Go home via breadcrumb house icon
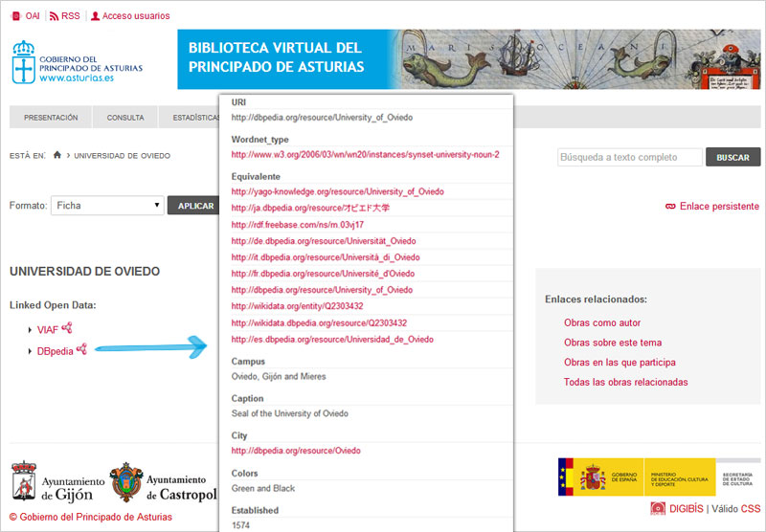 click(x=57, y=155)
